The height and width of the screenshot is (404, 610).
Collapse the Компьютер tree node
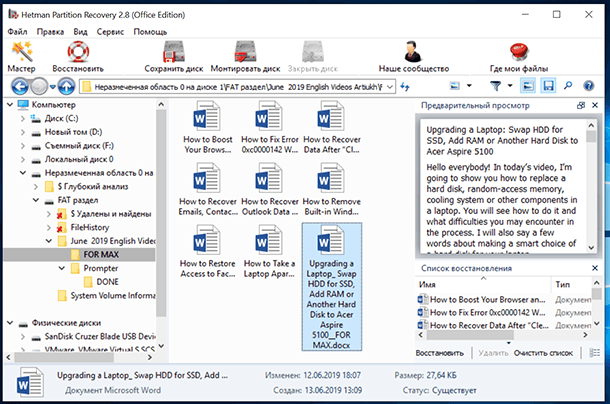[x=10, y=105]
